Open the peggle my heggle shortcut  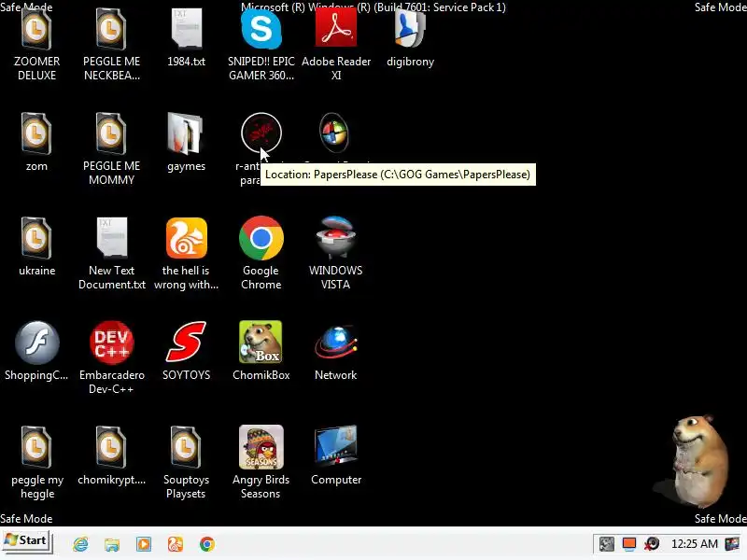[x=36, y=447]
